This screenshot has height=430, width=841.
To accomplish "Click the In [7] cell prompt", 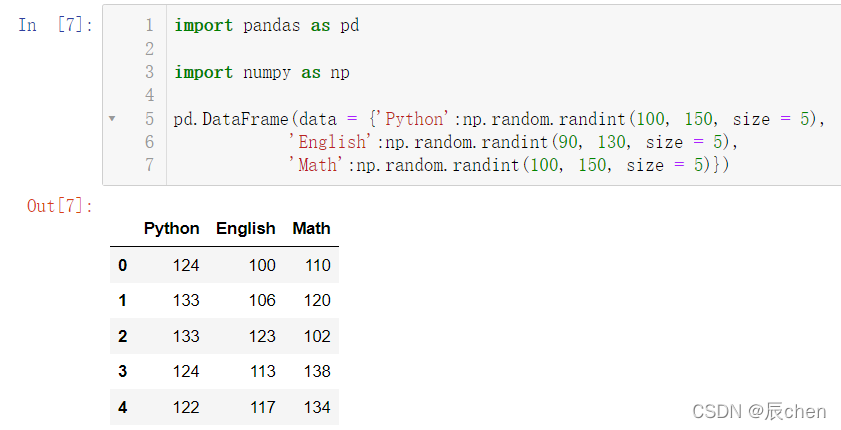I will (56, 25).
